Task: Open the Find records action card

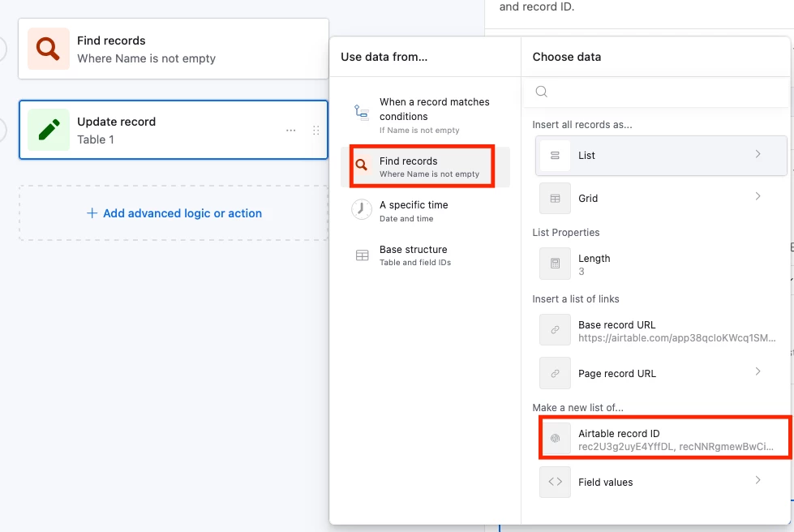Action: (x=174, y=49)
